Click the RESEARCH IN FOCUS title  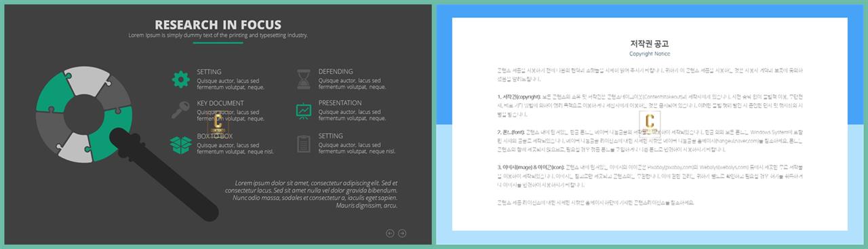218,24
